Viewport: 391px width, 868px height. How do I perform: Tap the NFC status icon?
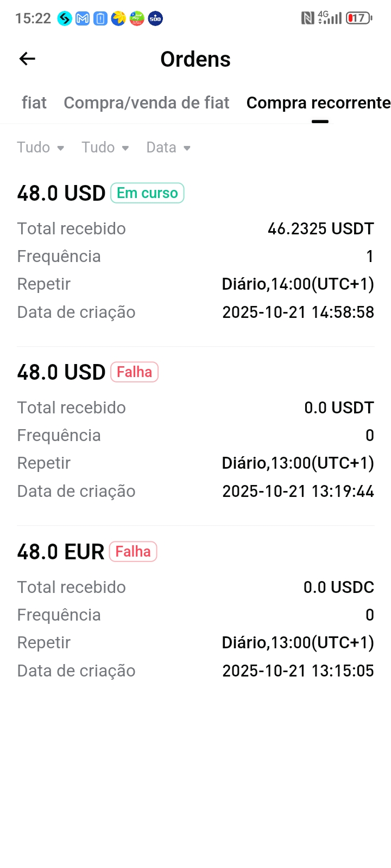[307, 18]
